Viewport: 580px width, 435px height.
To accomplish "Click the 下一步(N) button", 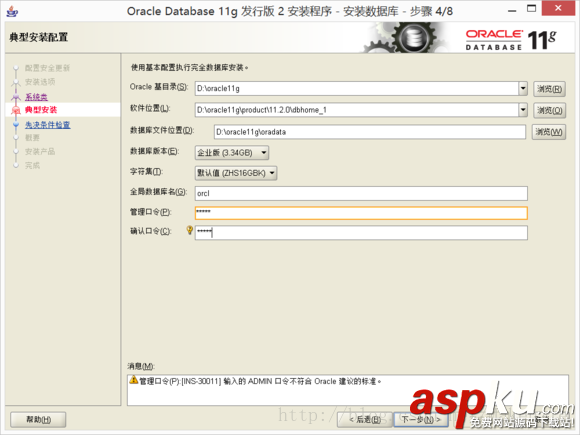I will [x=421, y=419].
